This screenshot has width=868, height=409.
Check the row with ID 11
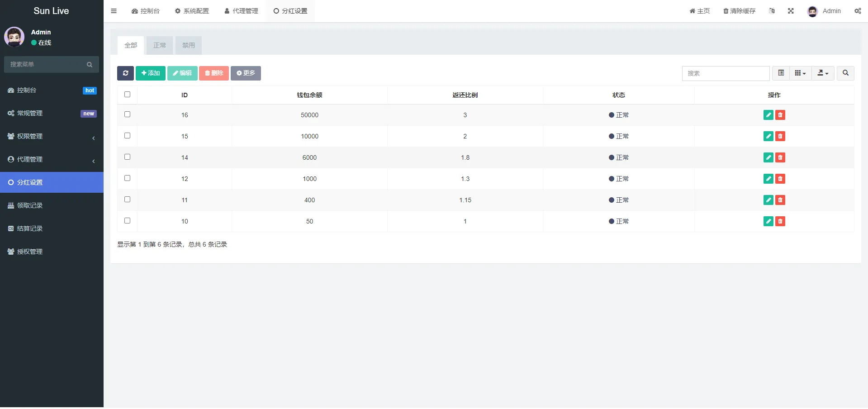click(x=127, y=200)
